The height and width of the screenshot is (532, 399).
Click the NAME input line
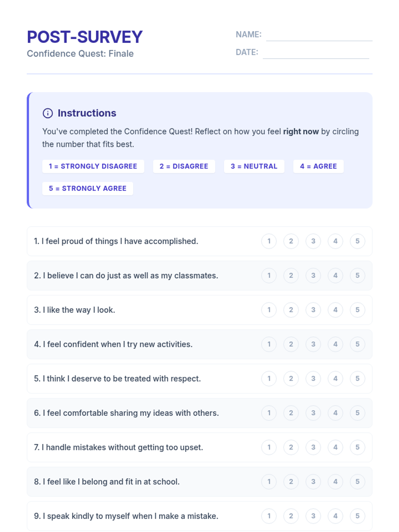(x=319, y=35)
